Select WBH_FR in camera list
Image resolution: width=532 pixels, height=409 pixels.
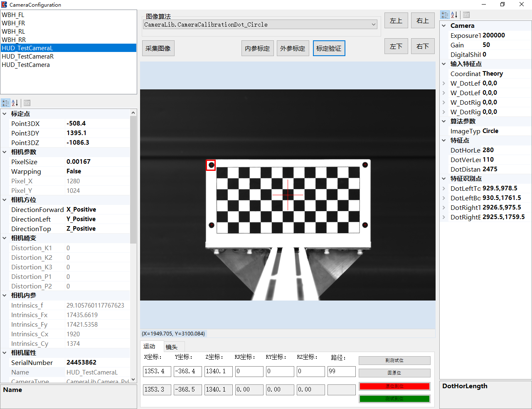pyautogui.click(x=69, y=23)
